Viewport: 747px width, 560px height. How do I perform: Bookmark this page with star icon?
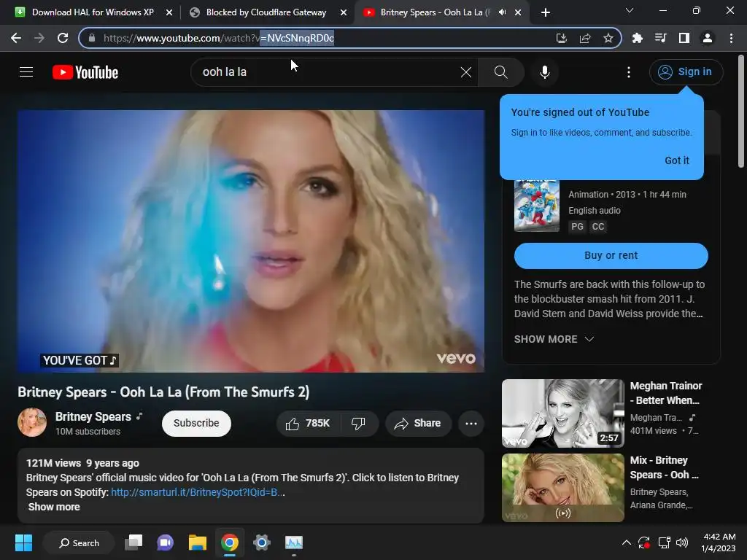pyautogui.click(x=608, y=38)
